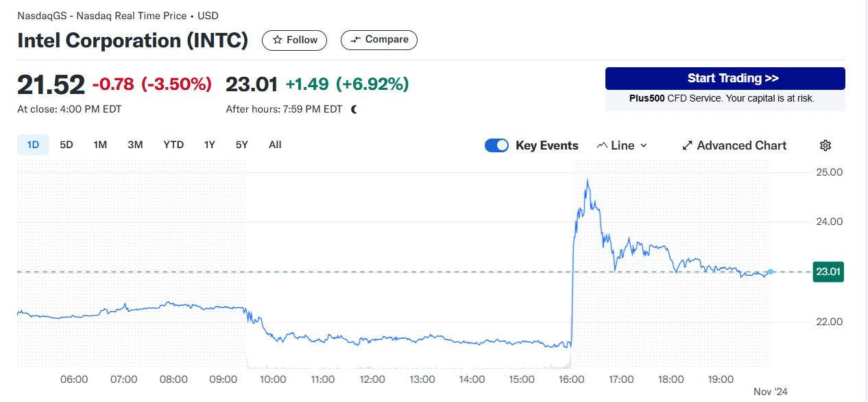Viewport: 868px width, 402px height.
Task: Click the Start Trading button
Action: 725,78
